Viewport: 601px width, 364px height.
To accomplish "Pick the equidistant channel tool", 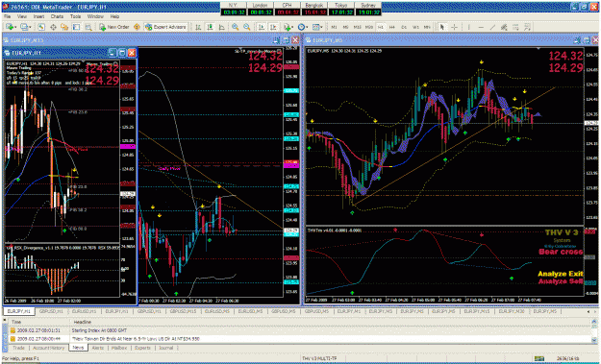I will (x=504, y=27).
